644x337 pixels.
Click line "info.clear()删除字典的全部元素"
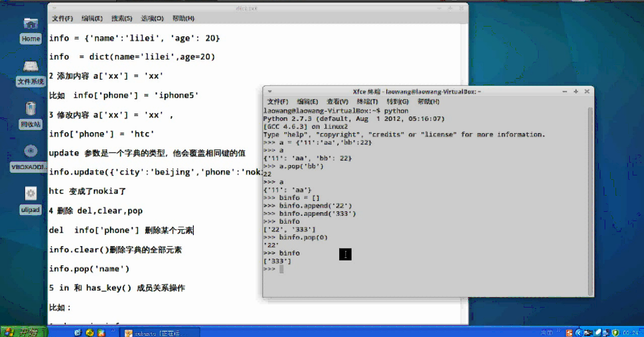click(x=115, y=250)
